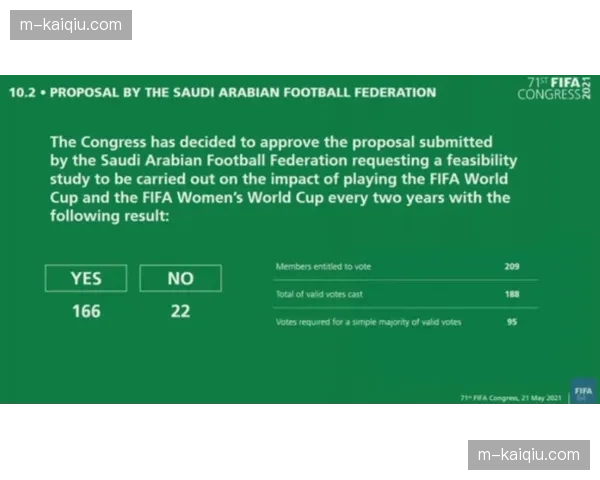Click the "Members entitled to vote" label
Image resolution: width=600 pixels, height=480 pixels.
coord(322,267)
